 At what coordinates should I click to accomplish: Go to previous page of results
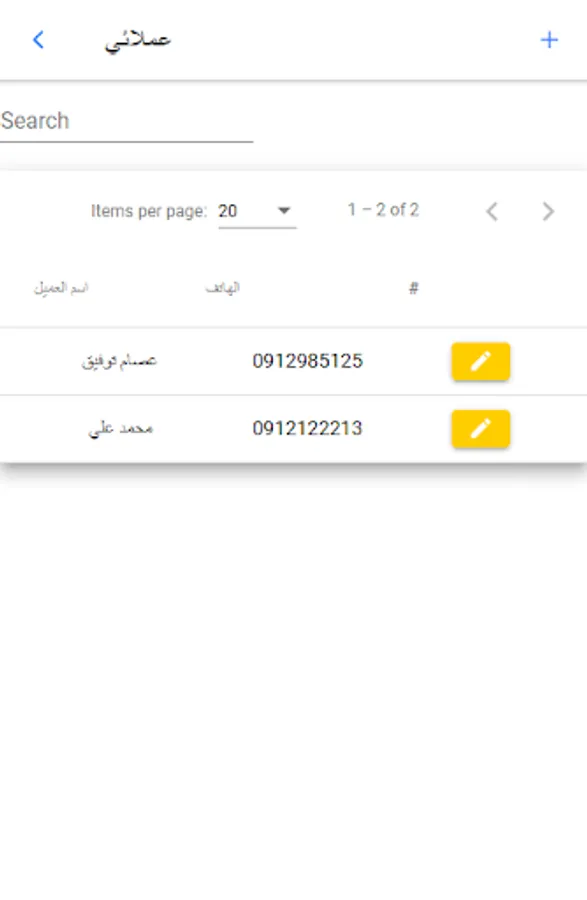click(x=492, y=211)
